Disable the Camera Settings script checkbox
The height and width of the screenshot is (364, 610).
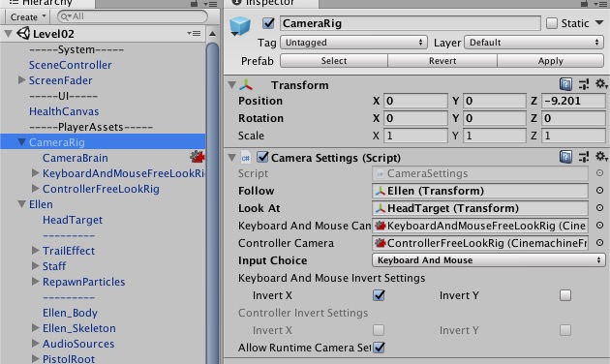point(263,157)
